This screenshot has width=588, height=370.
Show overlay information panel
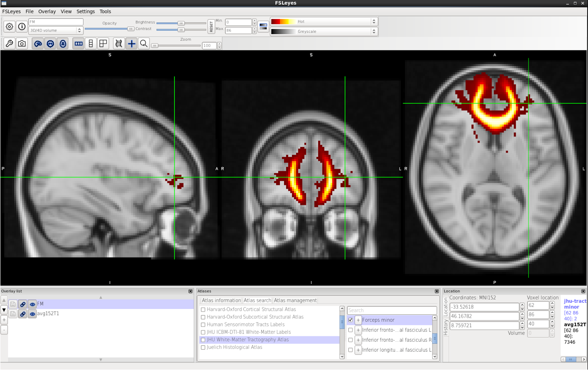22,27
